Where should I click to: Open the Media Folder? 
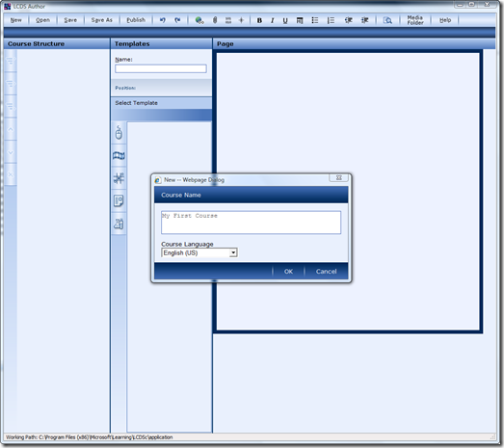415,20
